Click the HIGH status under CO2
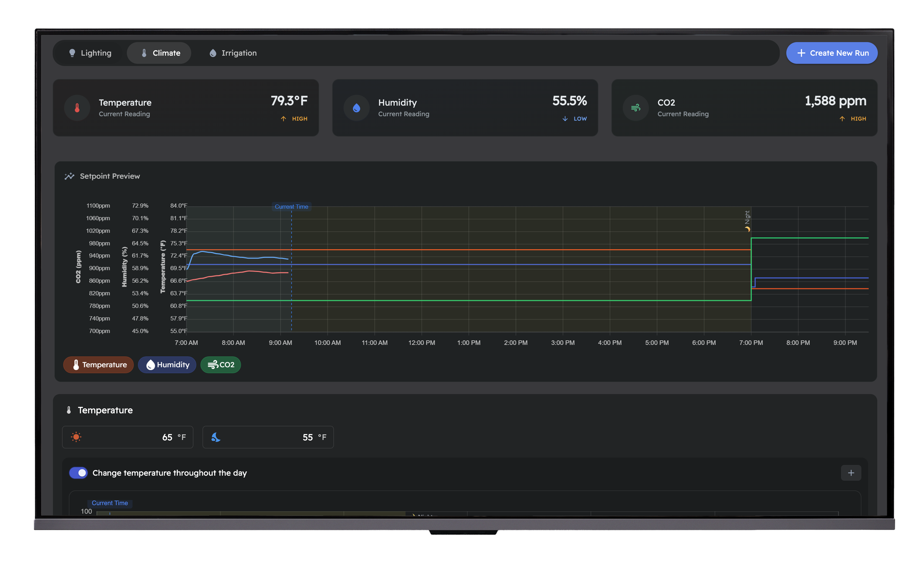 click(858, 119)
